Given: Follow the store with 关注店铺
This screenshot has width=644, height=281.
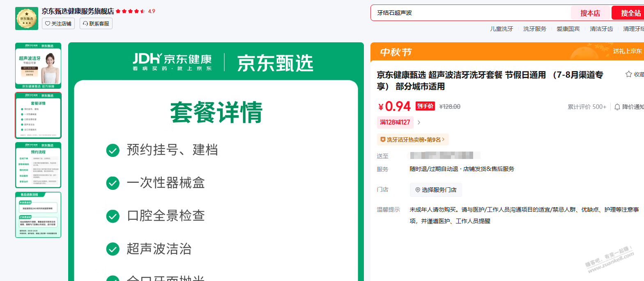Looking at the screenshot, I should tap(58, 23).
